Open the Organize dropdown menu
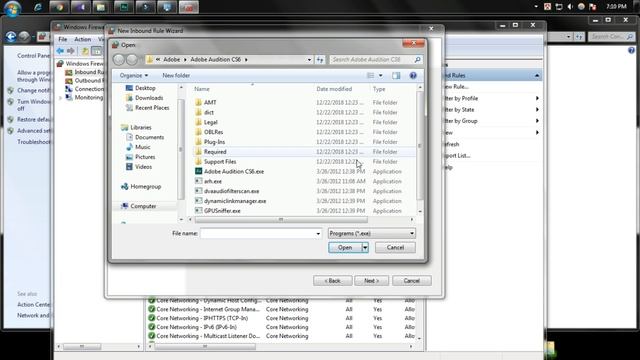The image size is (640, 360). (x=134, y=76)
